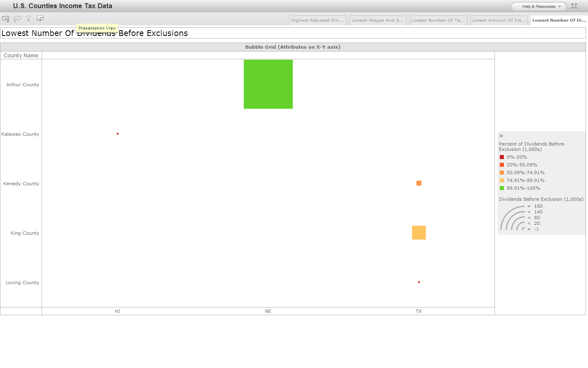Click the yellow 74.91%-89.91% legend swatch
588x368 pixels.
tap(501, 180)
